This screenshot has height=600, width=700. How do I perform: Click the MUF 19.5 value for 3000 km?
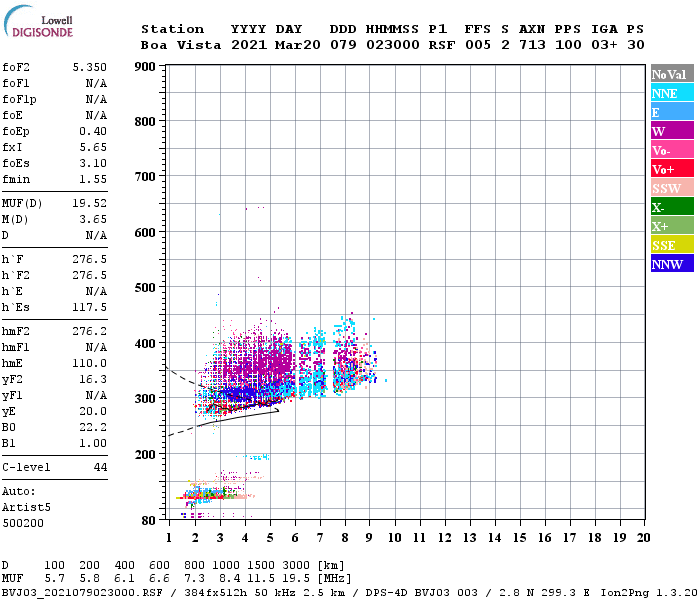click(x=296, y=579)
